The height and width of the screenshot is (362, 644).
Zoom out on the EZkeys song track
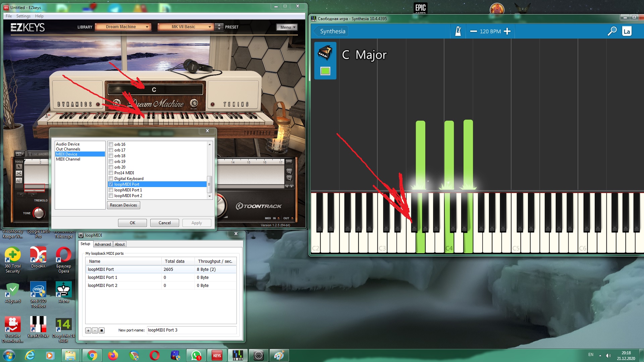289,178
